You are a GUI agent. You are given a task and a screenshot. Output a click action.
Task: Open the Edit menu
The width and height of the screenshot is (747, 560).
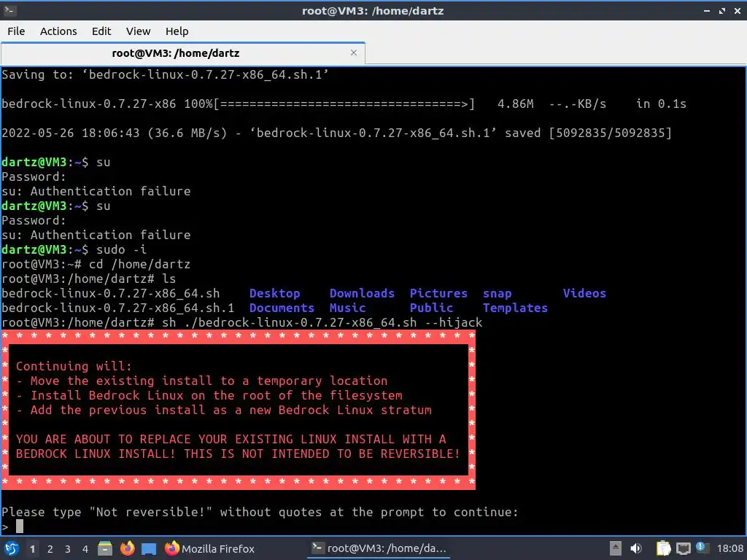101,31
